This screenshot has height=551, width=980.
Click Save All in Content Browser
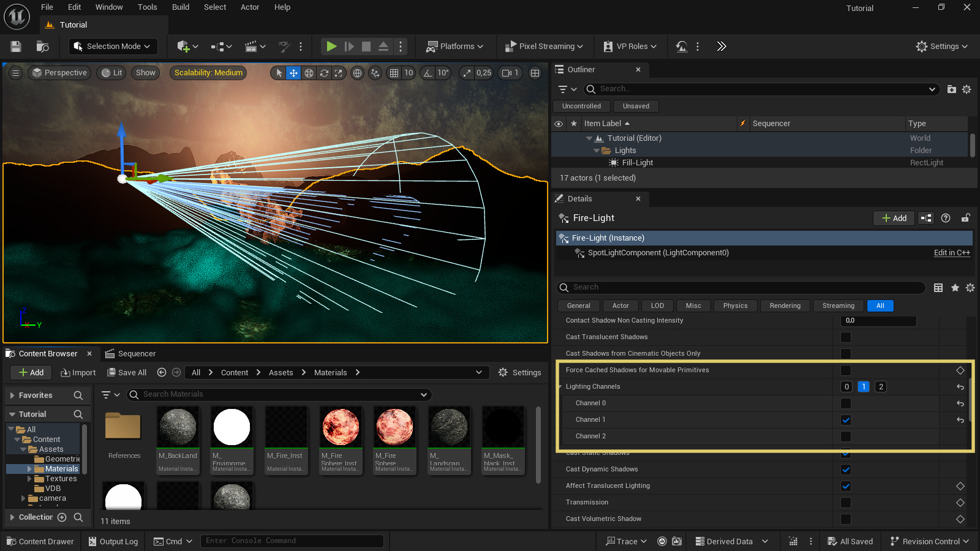pyautogui.click(x=127, y=373)
